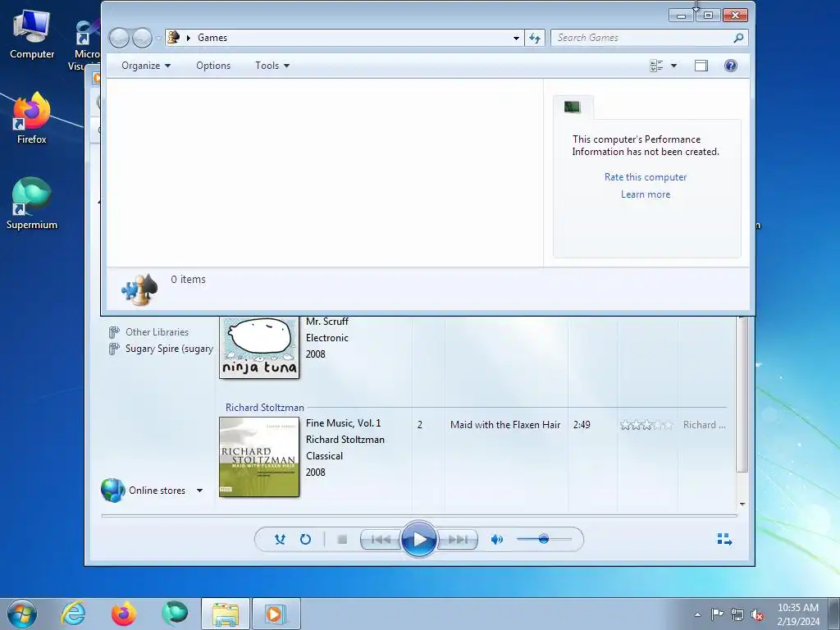Open the Organize menu in Games
This screenshot has width=840, height=630.
click(x=146, y=66)
